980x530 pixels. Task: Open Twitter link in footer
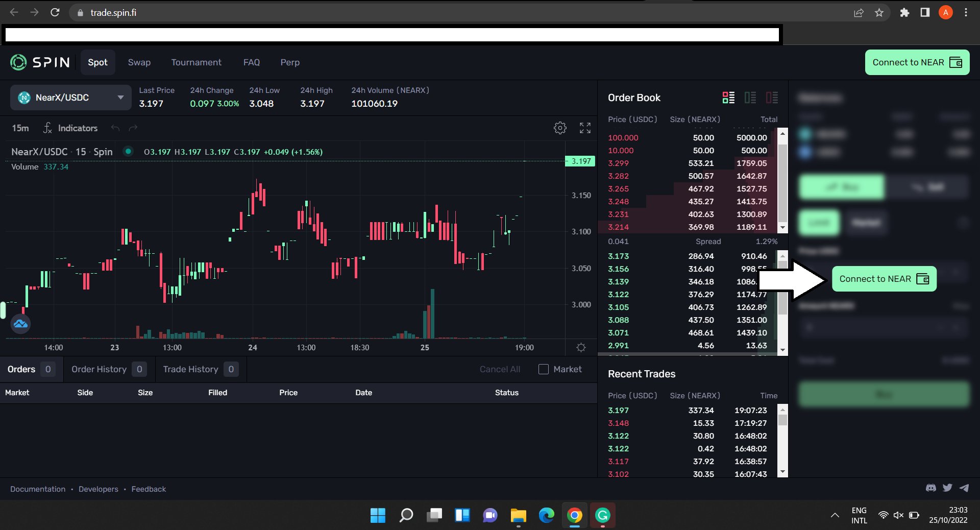947,488
